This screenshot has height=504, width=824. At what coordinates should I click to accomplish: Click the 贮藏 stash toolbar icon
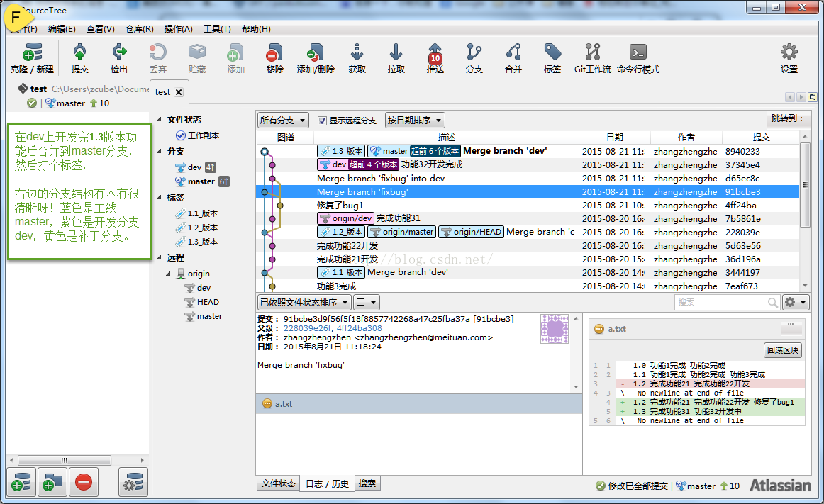(x=197, y=52)
